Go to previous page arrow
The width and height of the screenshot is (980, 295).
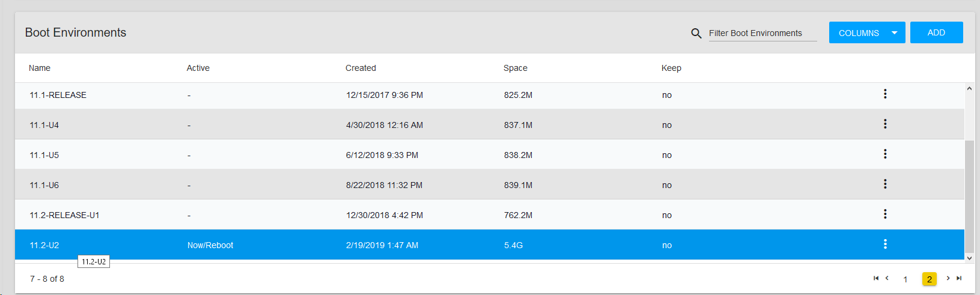[887, 278]
